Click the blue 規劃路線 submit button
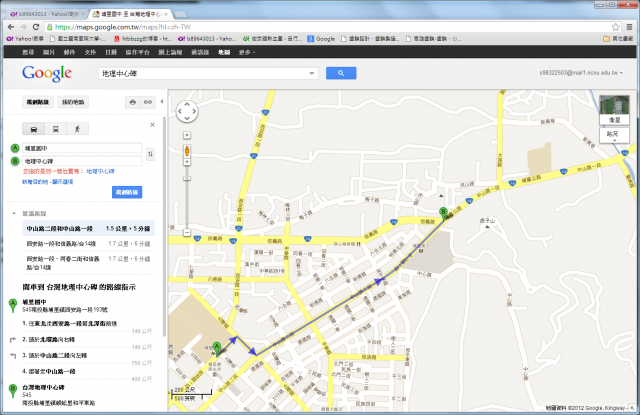Screen dimensions: 640x415 127,192
